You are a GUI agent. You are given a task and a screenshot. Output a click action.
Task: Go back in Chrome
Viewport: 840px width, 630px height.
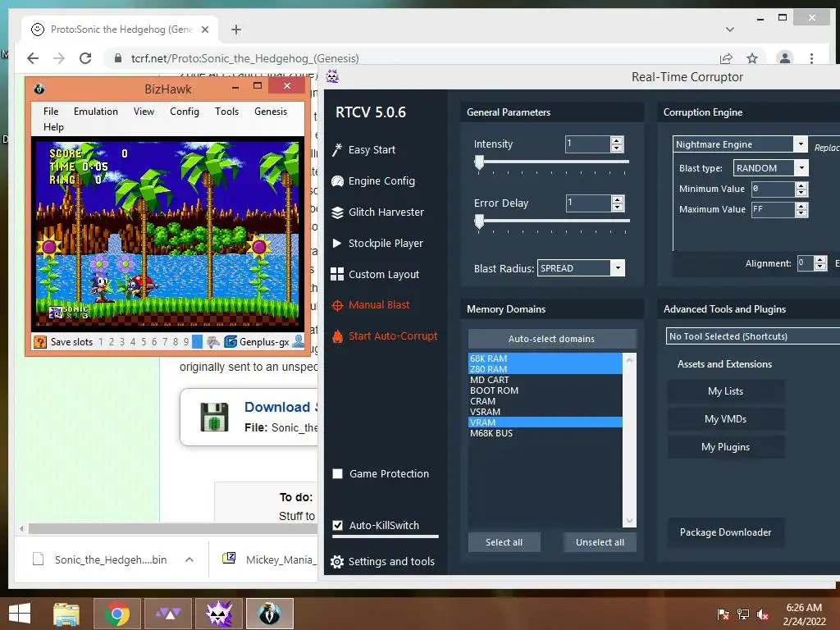coord(33,58)
